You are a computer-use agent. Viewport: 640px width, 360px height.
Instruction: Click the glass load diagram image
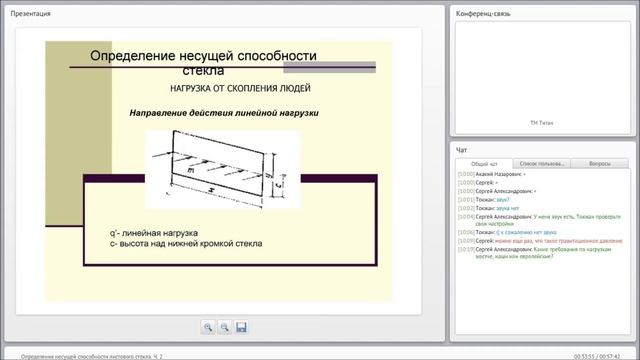click(223, 169)
